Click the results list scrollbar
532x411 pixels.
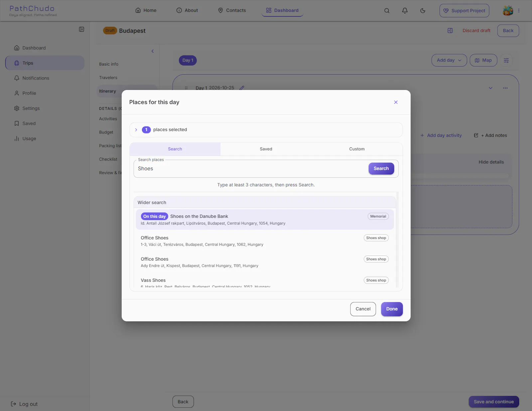397,239
